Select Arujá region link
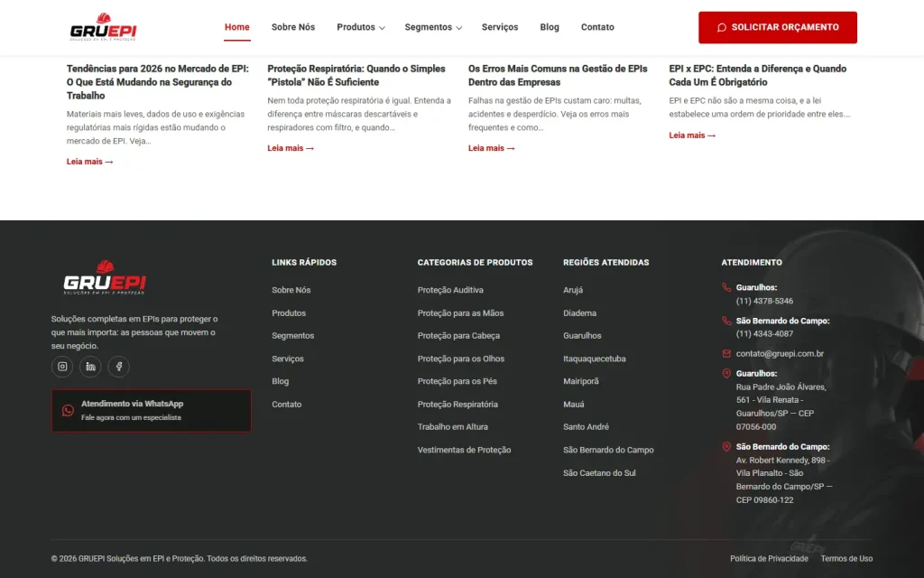The width and height of the screenshot is (924, 578). 573,290
